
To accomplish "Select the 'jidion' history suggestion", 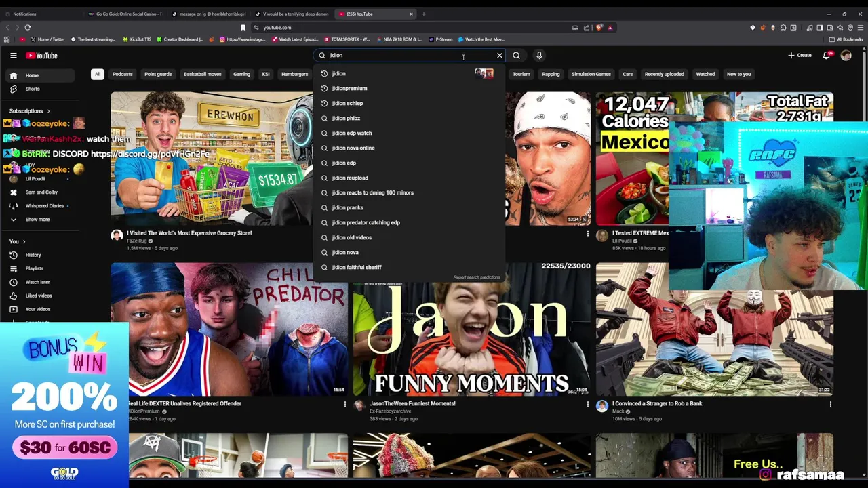I will (409, 73).
